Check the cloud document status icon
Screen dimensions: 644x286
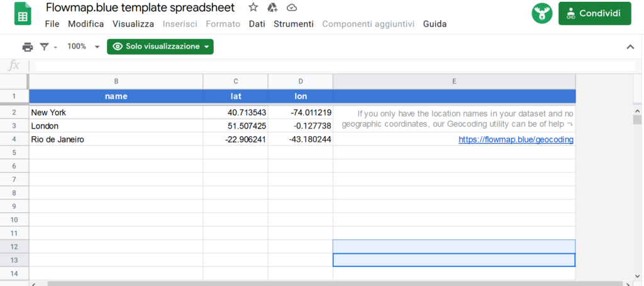pos(292,8)
